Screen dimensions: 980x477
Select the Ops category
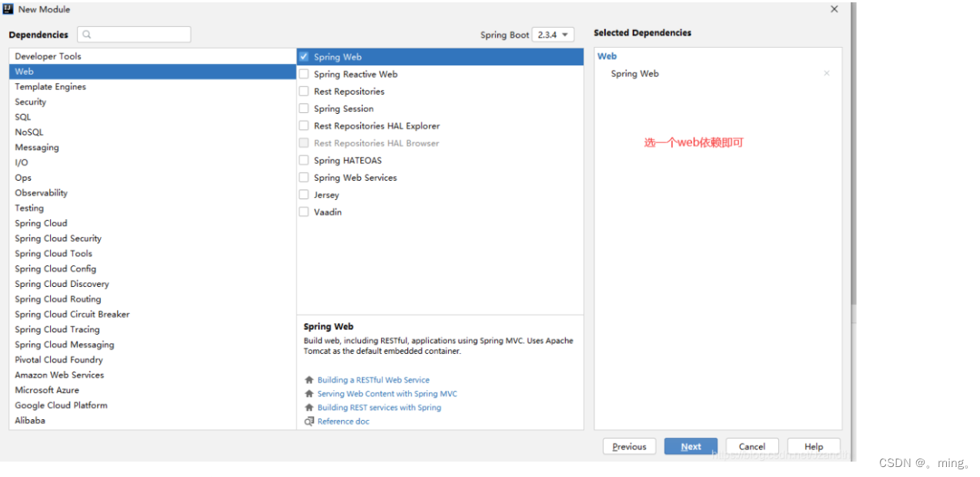coord(152,178)
